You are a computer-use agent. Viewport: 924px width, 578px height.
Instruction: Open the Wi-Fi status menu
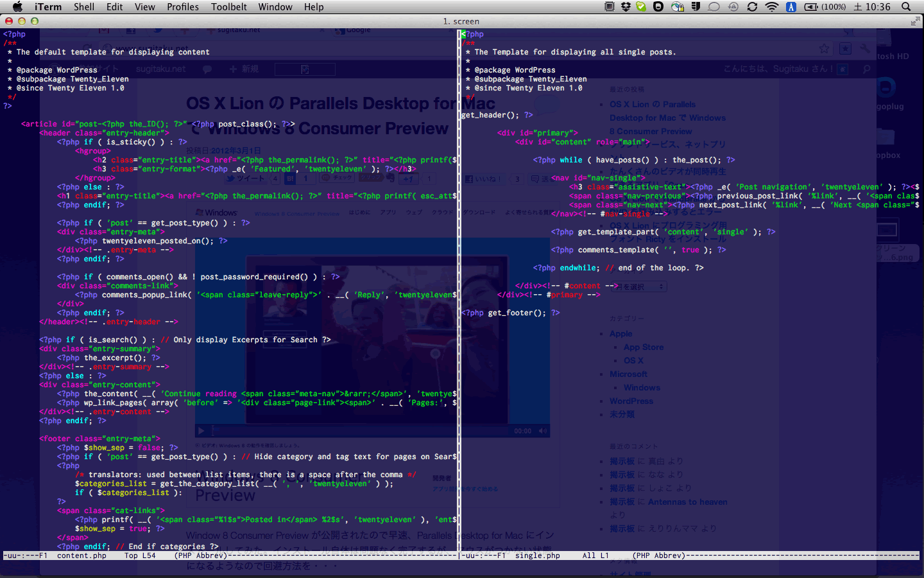772,7
